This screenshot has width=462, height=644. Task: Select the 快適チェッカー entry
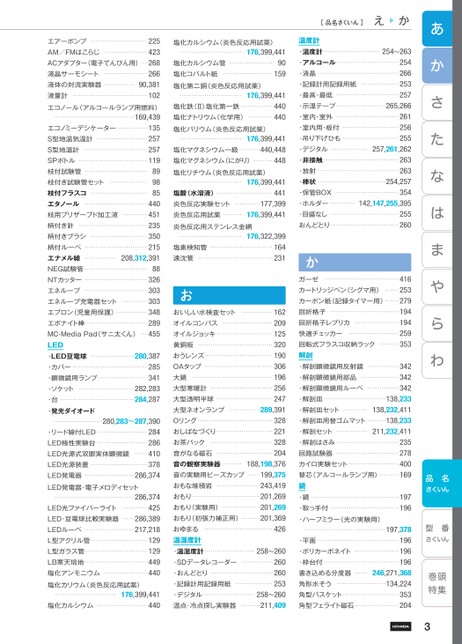point(355,334)
